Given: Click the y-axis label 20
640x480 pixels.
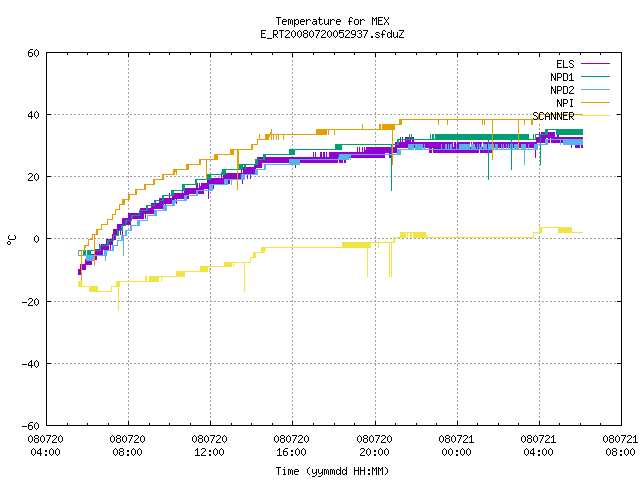Looking at the screenshot, I should click(33, 177).
